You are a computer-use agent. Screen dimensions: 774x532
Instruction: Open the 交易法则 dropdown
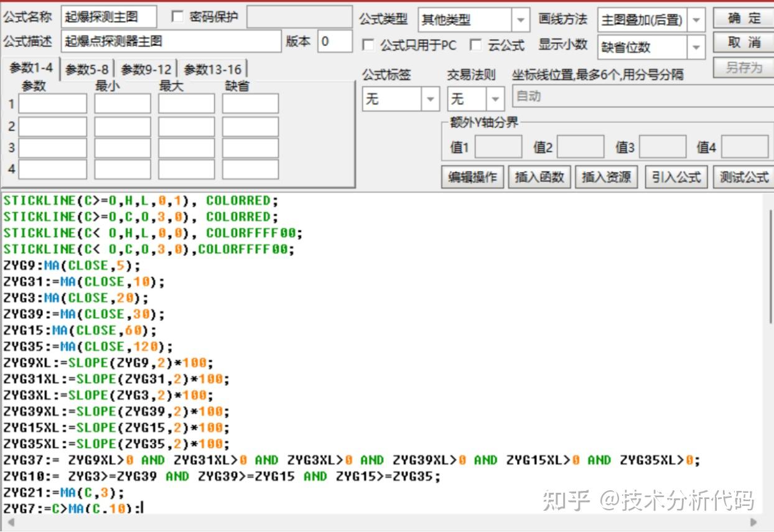[x=475, y=99]
